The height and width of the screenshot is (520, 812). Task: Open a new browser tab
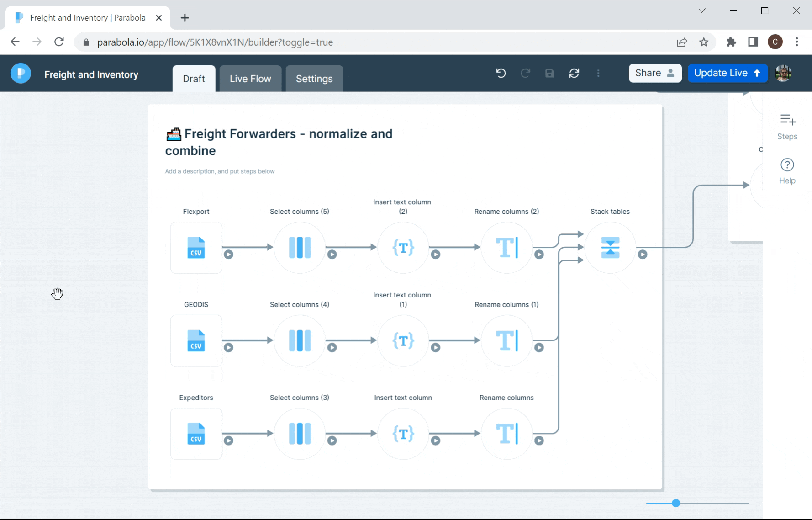click(x=185, y=18)
